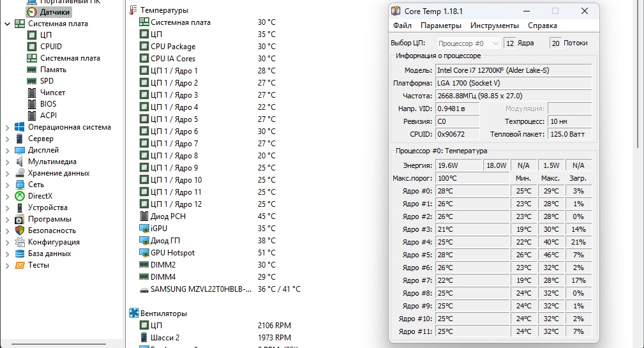Open the Справка menu
Viewport: 644px width, 348px height.
pyautogui.click(x=543, y=26)
